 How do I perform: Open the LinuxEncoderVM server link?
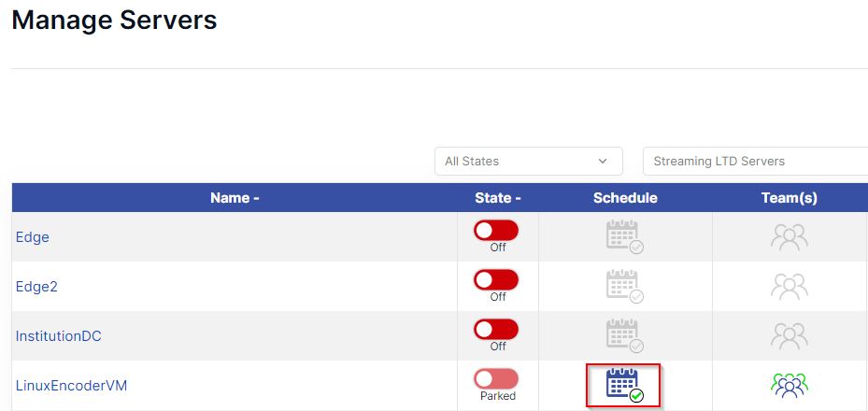tap(71, 386)
